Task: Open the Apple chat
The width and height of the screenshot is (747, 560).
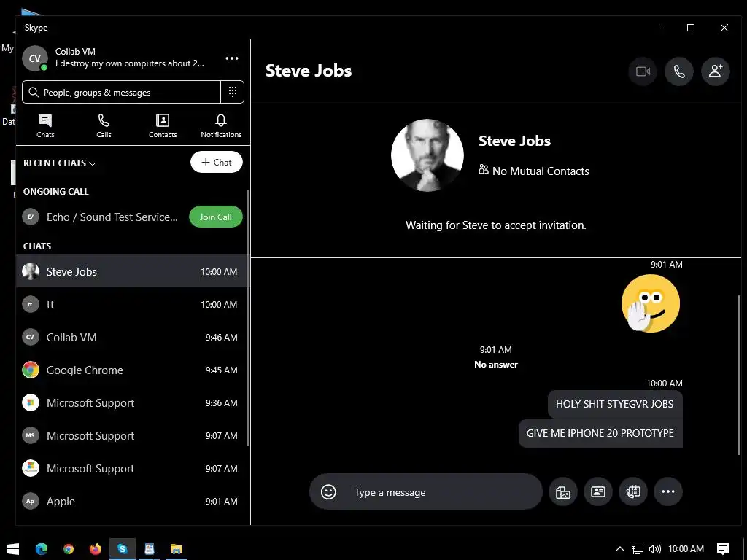Action: point(132,502)
